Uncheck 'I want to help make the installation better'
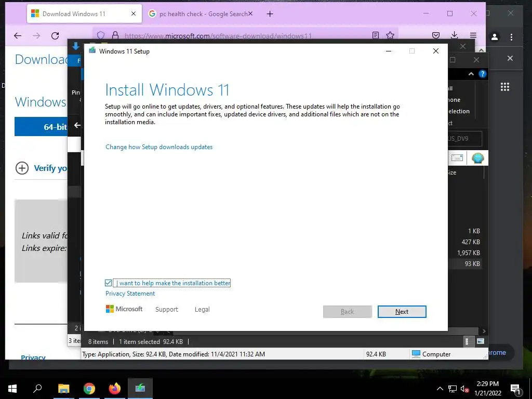Viewport: 532px width, 399px height. pos(108,283)
